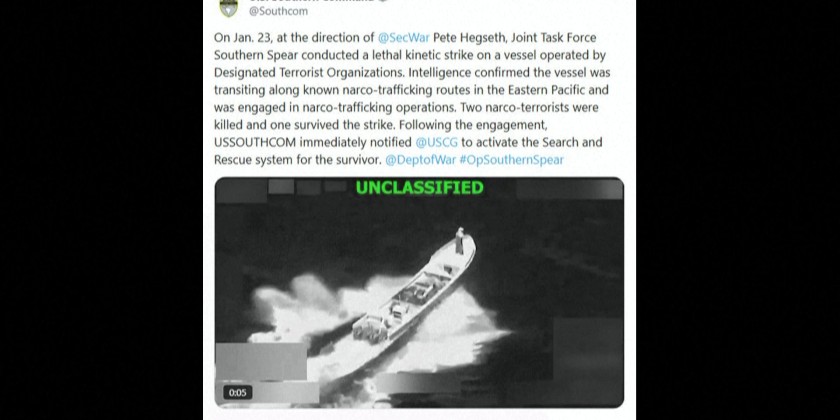Click the green UNCLASSIFIED banner in video
Viewport: 840px width, 420px height.
coord(419,188)
